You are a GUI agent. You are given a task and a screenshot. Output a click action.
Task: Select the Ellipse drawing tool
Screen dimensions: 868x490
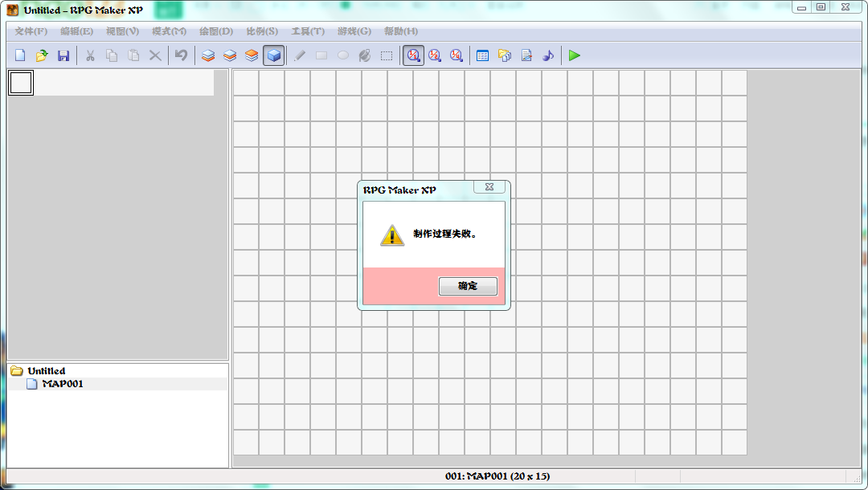[343, 55]
